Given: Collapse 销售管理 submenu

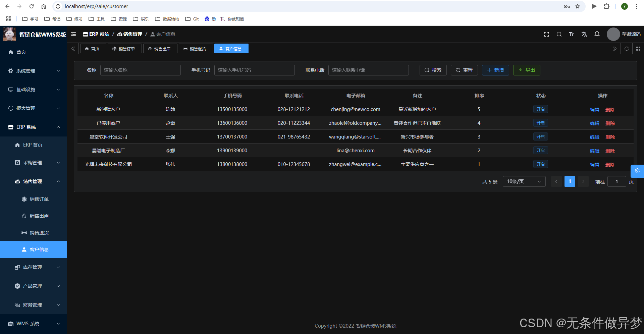Looking at the screenshot, I should pos(34,181).
